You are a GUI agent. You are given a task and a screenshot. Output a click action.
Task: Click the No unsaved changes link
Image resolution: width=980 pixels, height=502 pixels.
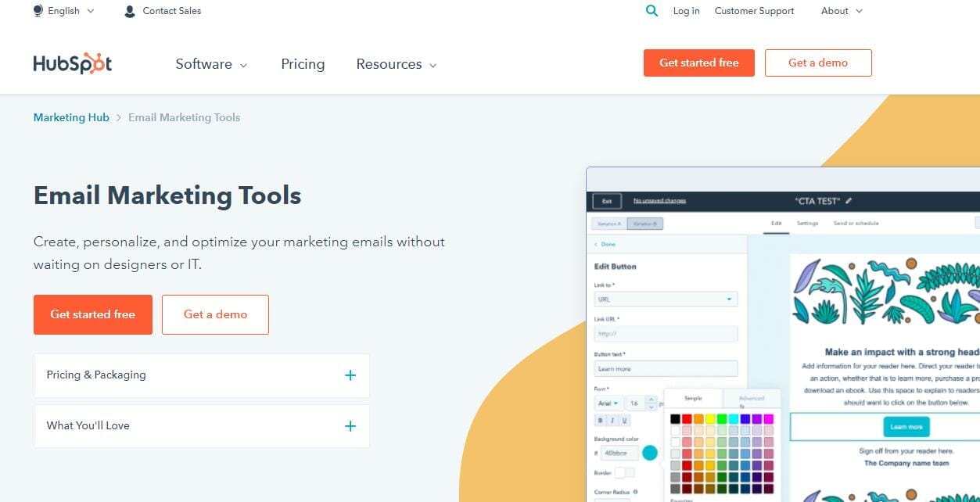click(659, 201)
